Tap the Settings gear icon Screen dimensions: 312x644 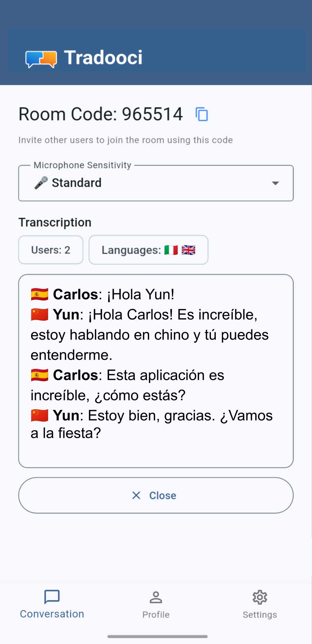260,597
